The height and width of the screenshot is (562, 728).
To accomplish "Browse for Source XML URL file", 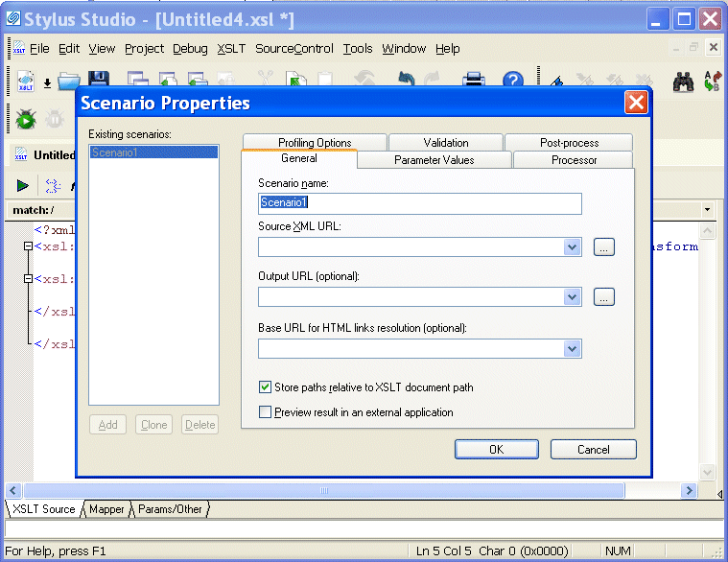I will (603, 247).
